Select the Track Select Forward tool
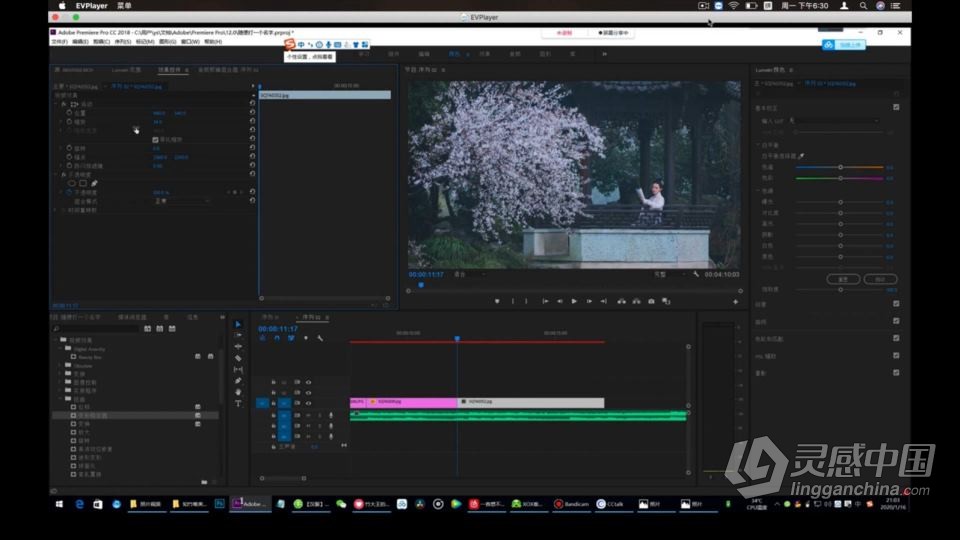The image size is (960, 540). tap(238, 335)
